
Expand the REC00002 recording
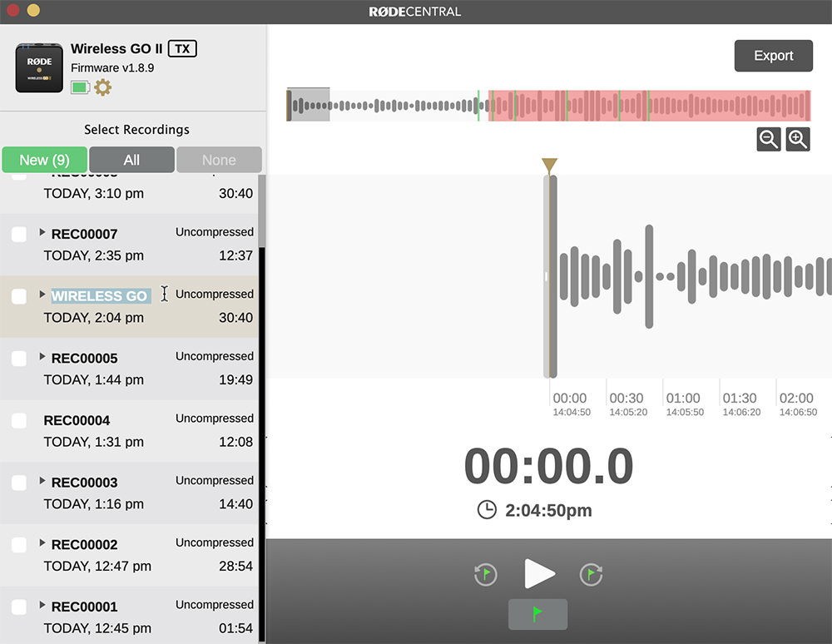[42, 542]
